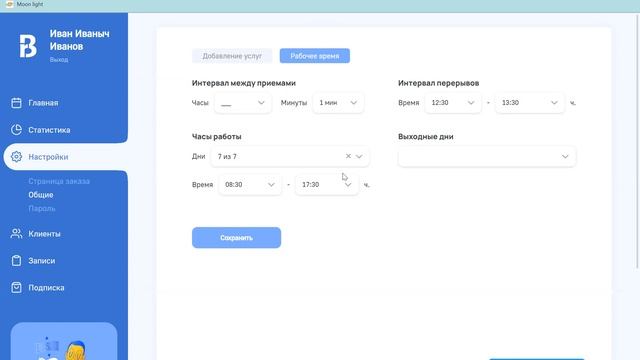
Task: Click the clipboard icon for Записи
Action: tap(16, 260)
